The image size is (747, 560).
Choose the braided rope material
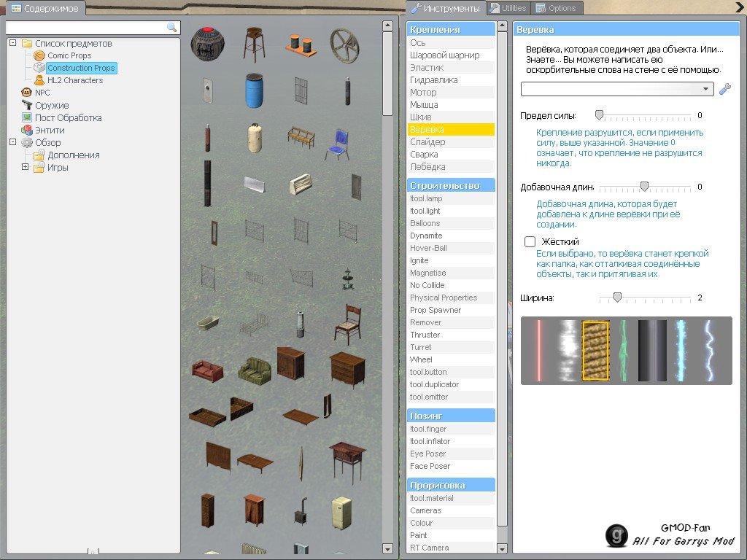(x=595, y=351)
